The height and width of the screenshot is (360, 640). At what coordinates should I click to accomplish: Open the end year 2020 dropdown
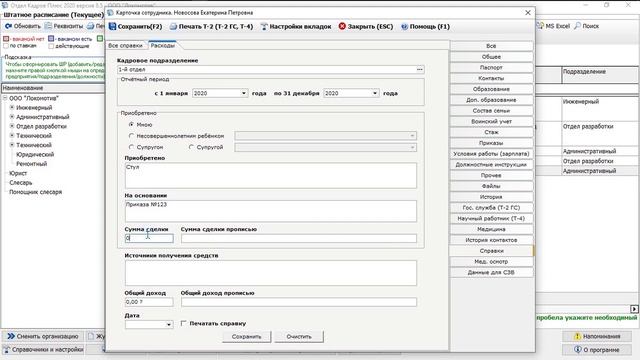[375, 93]
